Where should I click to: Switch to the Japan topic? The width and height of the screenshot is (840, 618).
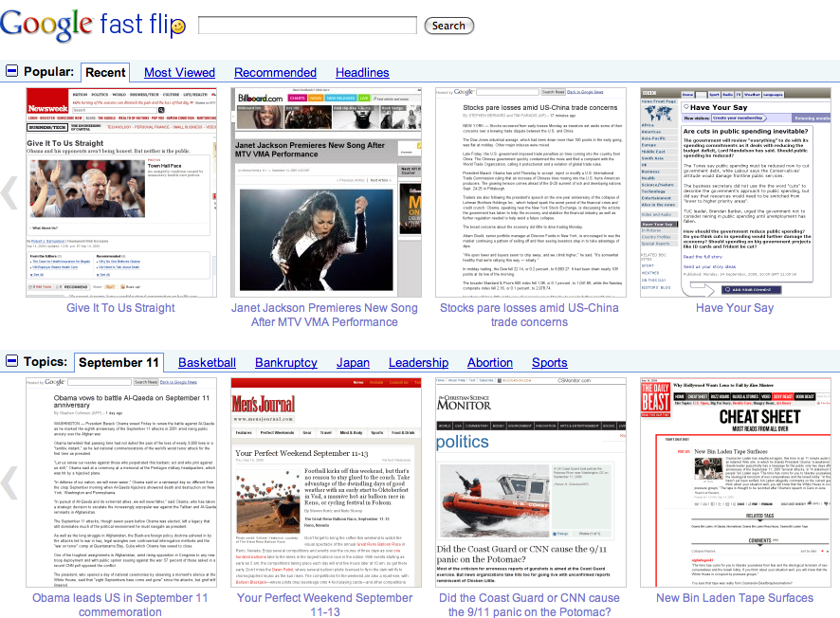tap(353, 362)
